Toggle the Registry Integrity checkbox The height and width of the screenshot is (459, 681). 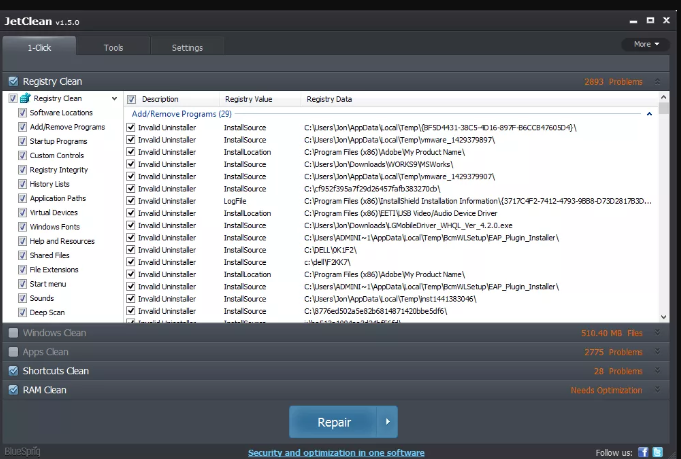pos(22,170)
